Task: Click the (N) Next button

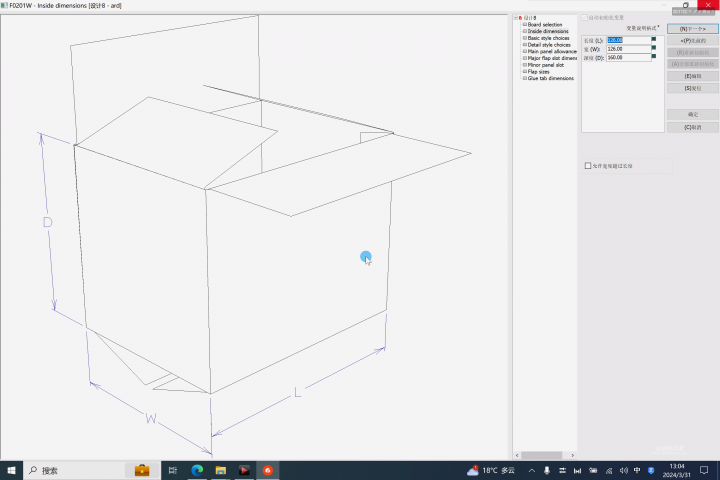Action: [692, 29]
